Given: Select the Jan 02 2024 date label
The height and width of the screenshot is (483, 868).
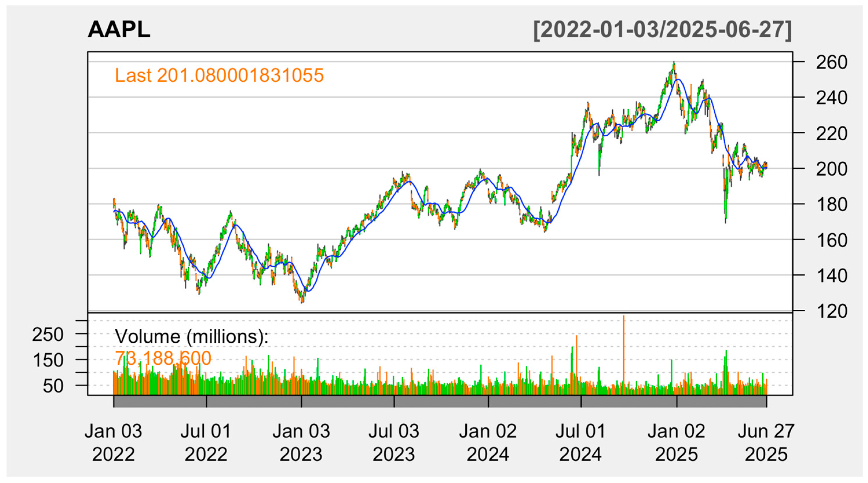Looking at the screenshot, I should [x=488, y=442].
